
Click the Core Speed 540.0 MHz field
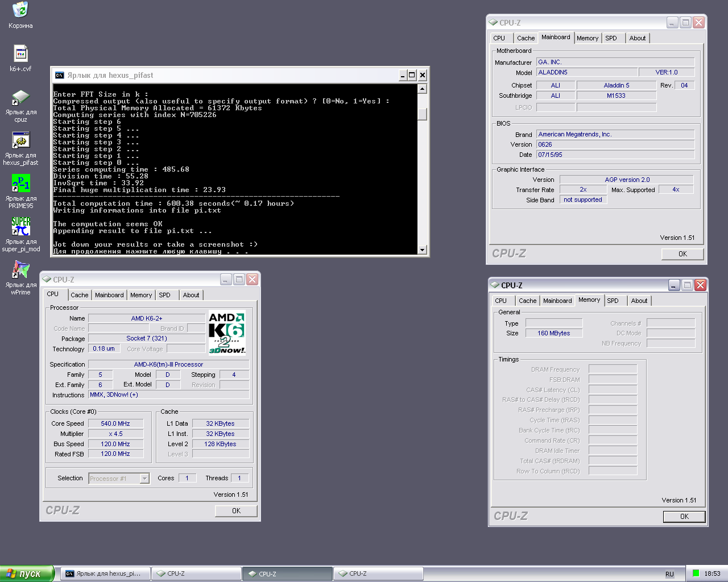pos(115,423)
